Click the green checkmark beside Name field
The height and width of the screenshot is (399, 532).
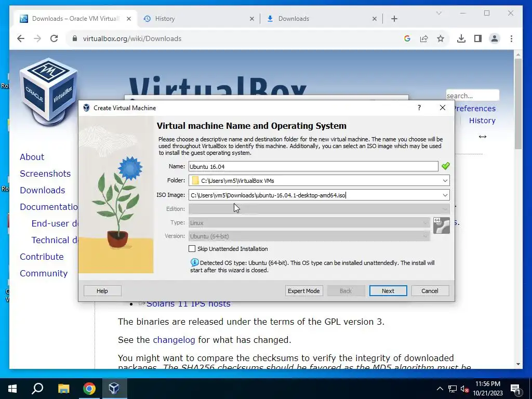coord(445,166)
